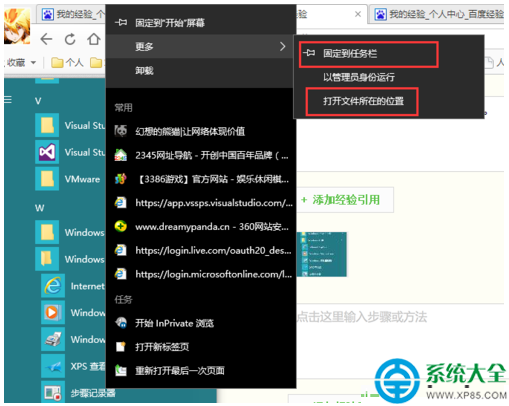
Task: Expand the VMware folder
Action: [x=70, y=179]
